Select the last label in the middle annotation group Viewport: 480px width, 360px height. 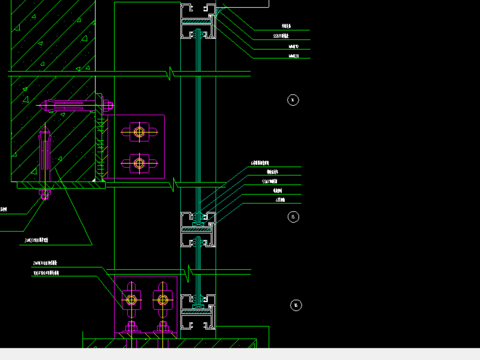tap(280, 200)
